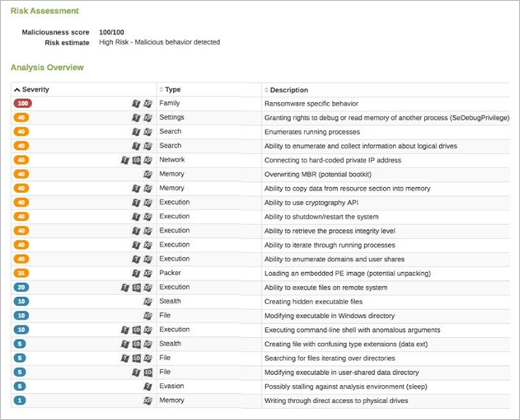Click the Windows XP icon in the Ransomware row

tap(148, 104)
